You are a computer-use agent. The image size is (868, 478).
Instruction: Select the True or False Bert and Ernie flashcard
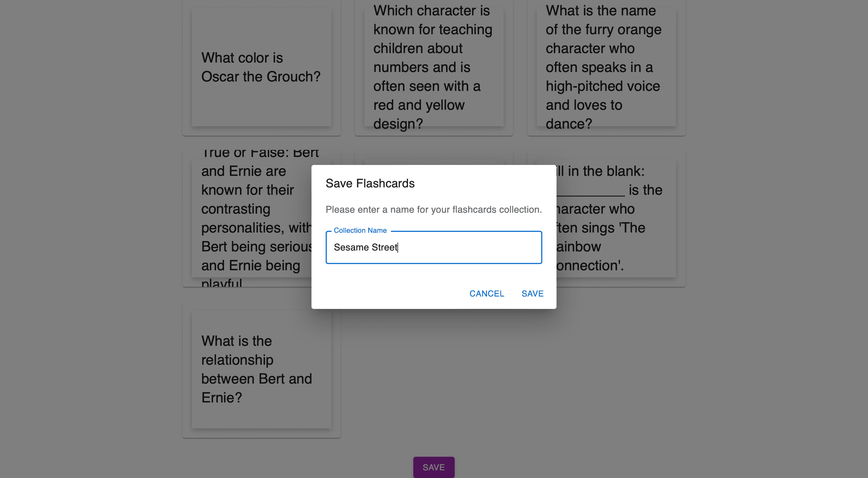pyautogui.click(x=249, y=218)
